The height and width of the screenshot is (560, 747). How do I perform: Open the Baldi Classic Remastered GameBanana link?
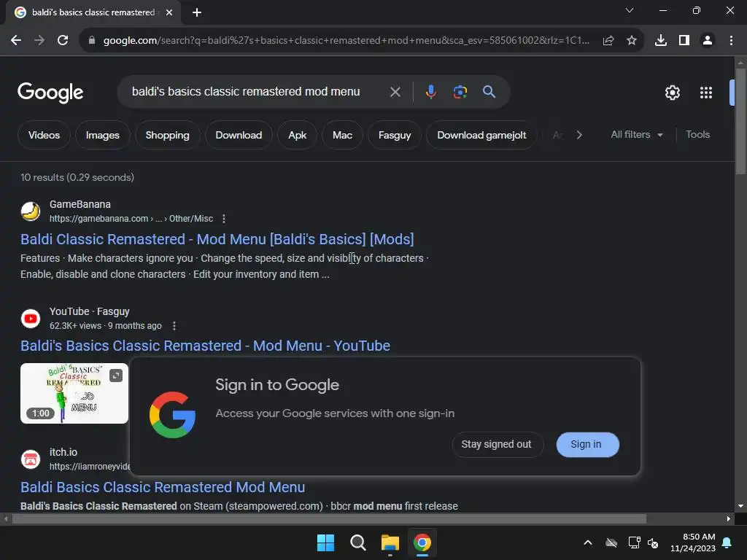coord(217,239)
